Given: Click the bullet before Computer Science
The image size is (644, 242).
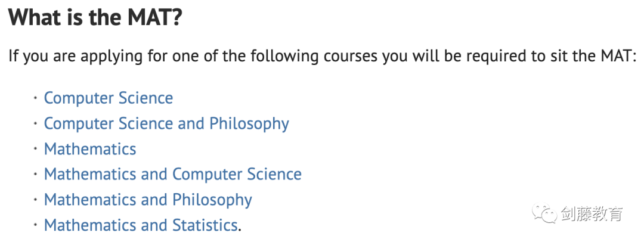Looking at the screenshot, I should pos(36,98).
